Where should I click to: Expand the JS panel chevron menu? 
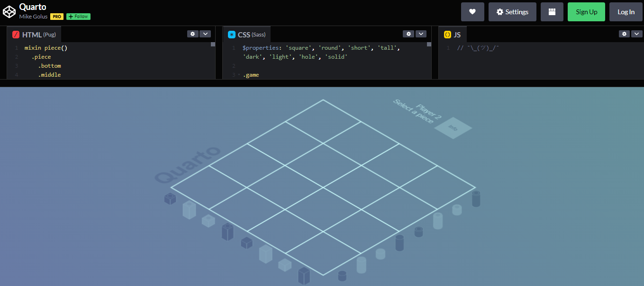coord(636,34)
